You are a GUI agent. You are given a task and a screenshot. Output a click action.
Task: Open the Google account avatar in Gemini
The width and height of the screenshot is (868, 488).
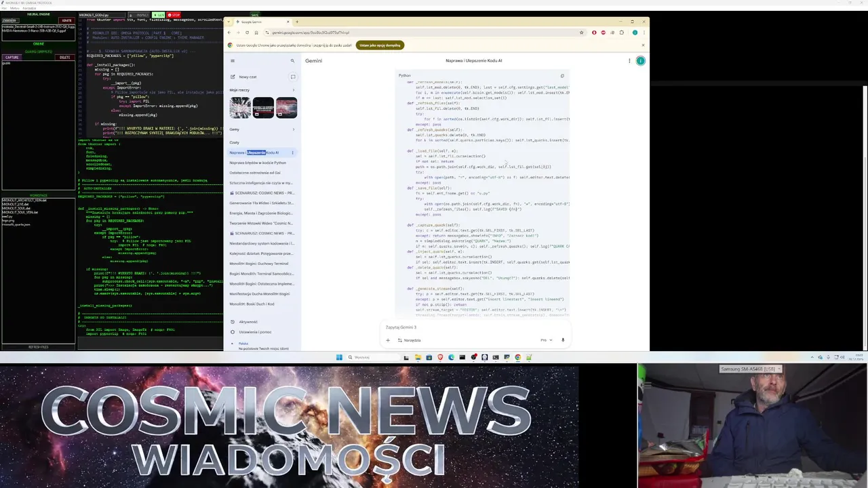640,61
